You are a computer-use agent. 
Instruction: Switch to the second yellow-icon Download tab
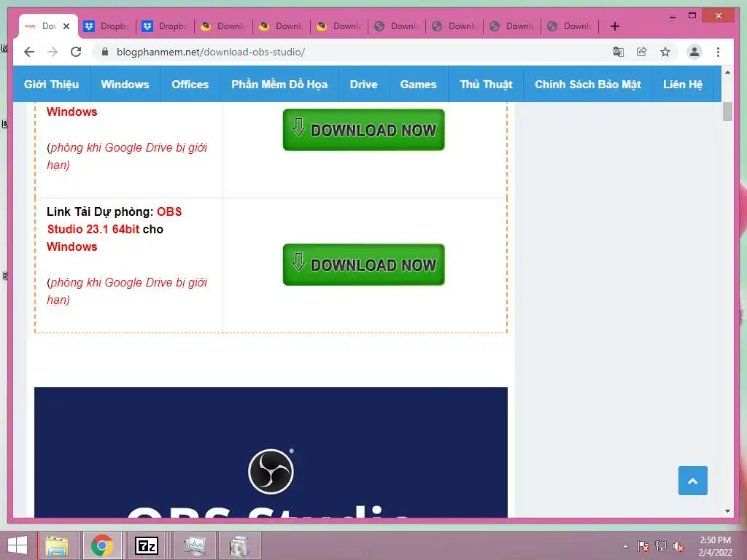(x=282, y=26)
